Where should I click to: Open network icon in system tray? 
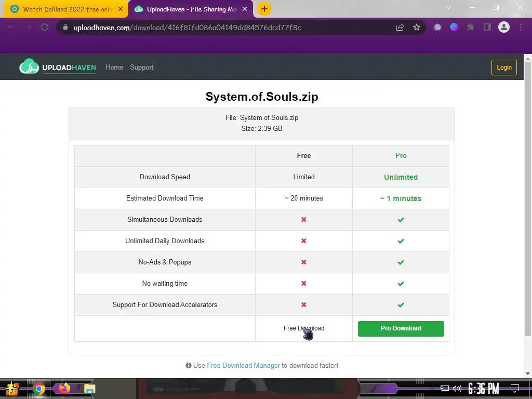point(445,389)
